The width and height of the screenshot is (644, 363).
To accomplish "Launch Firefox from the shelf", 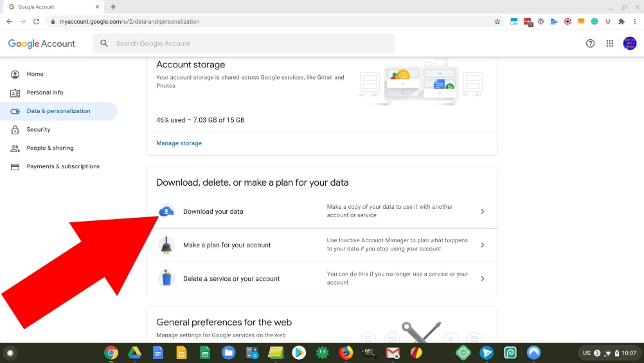I will pos(346,352).
